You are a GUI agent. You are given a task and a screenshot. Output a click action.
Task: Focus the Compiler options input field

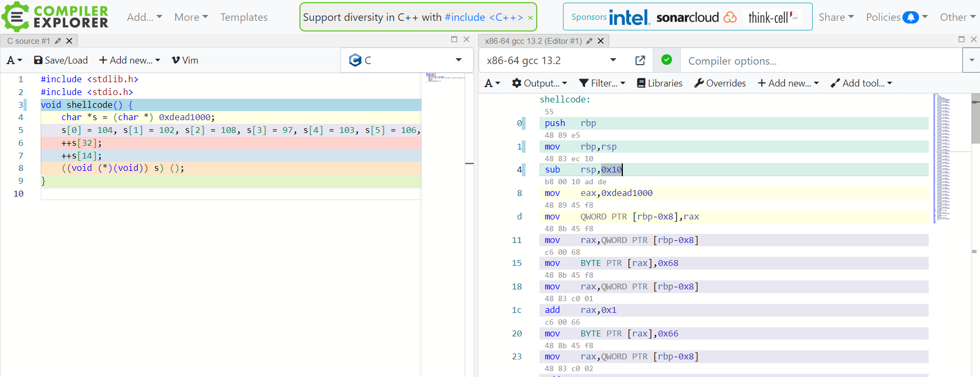tap(821, 61)
